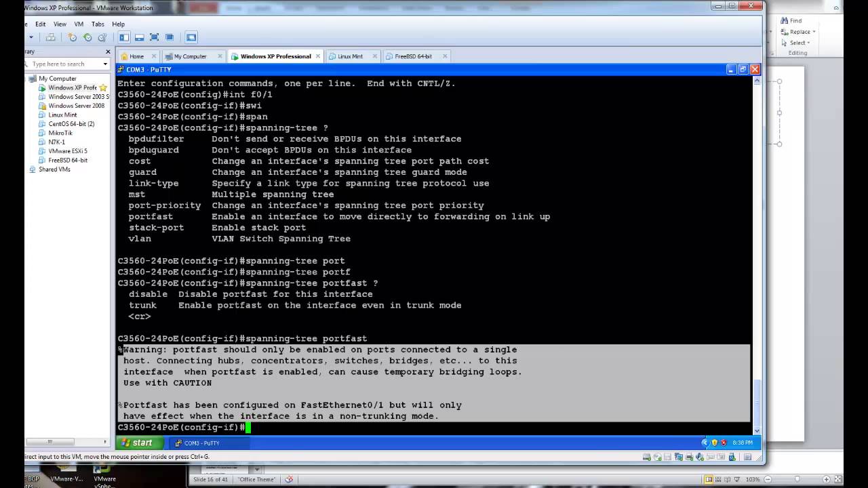
Task: Click the PowerPoint Find button
Action: [x=791, y=21]
